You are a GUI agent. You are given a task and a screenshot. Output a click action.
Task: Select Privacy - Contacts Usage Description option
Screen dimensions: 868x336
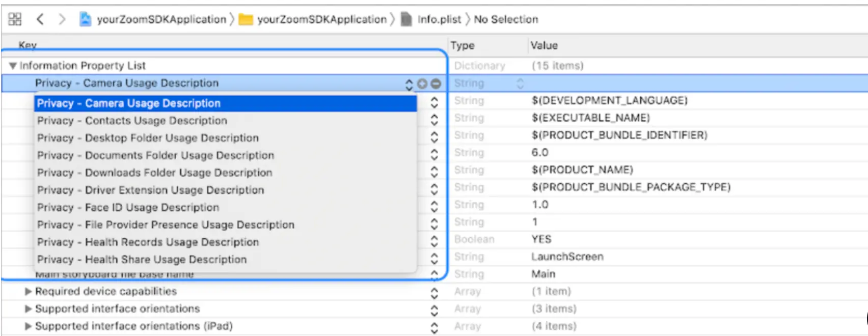pyautogui.click(x=225, y=121)
